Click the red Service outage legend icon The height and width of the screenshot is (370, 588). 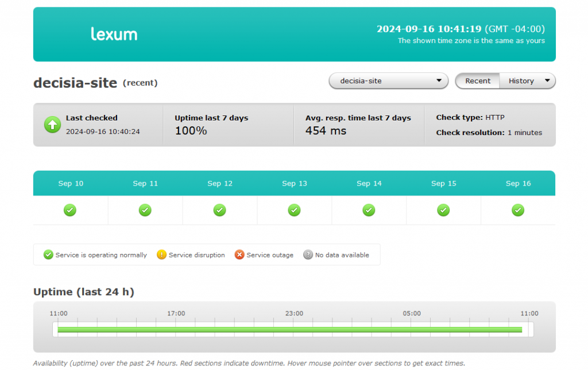tap(239, 255)
